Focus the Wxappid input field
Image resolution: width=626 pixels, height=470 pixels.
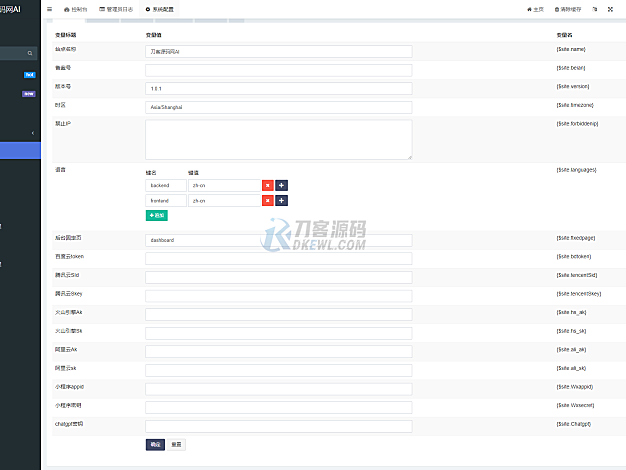click(x=279, y=389)
